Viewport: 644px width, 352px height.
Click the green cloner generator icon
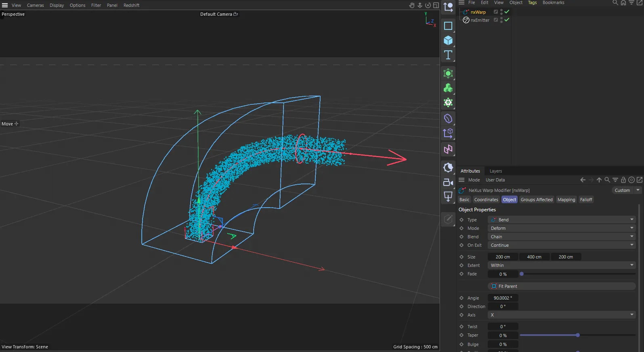448,88
